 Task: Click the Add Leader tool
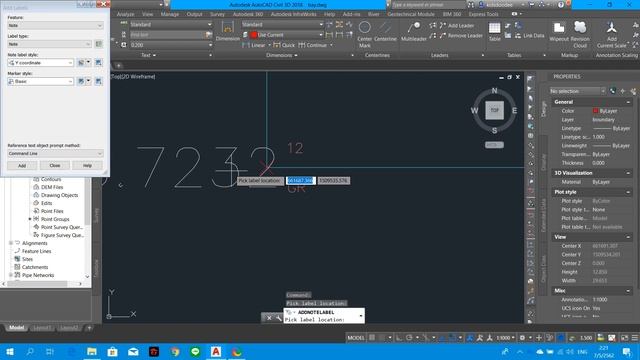click(x=457, y=25)
